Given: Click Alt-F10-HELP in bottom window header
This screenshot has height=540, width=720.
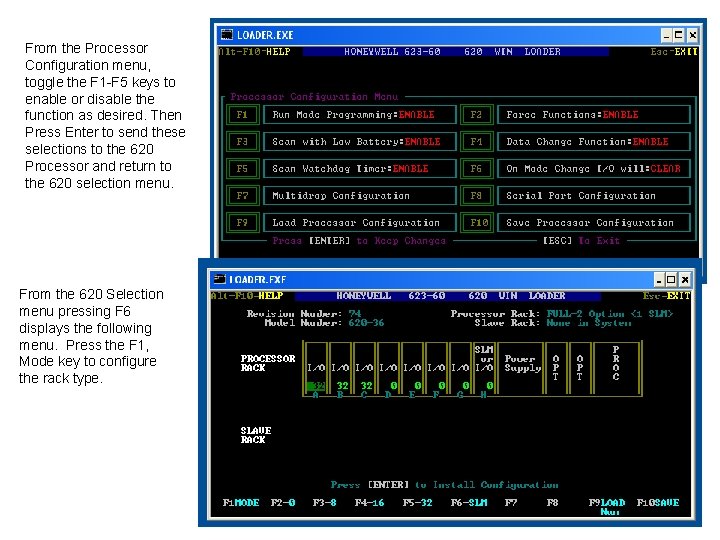Looking at the screenshot, I should tap(247, 296).
